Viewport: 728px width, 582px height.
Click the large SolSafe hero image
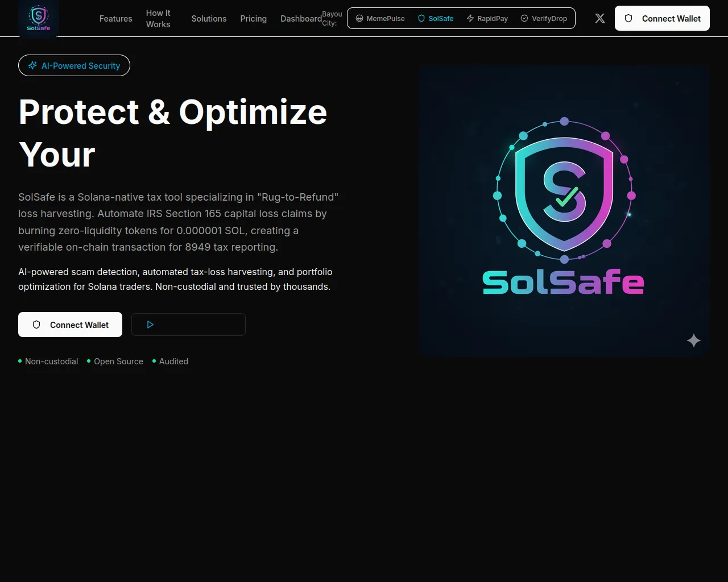pos(564,211)
